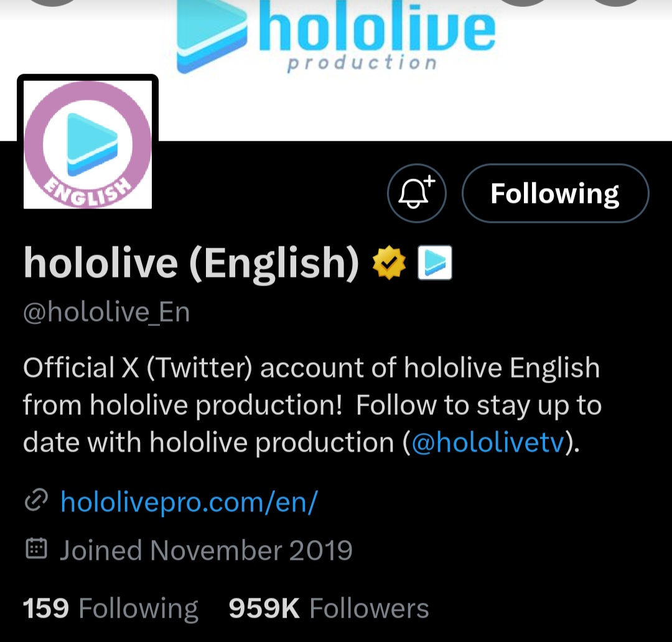Click the hololive (English) display name
The height and width of the screenshot is (642, 672).
[x=191, y=263]
